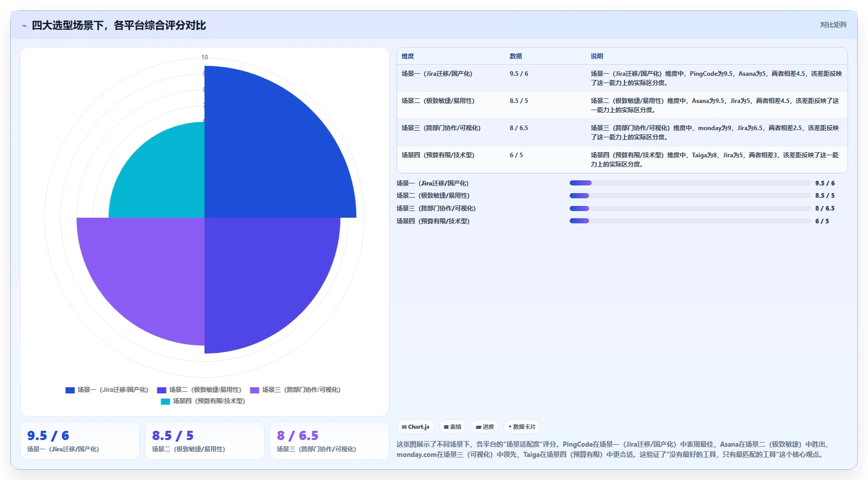
Task: Click the 数据卡片 chip
Action: (x=522, y=427)
